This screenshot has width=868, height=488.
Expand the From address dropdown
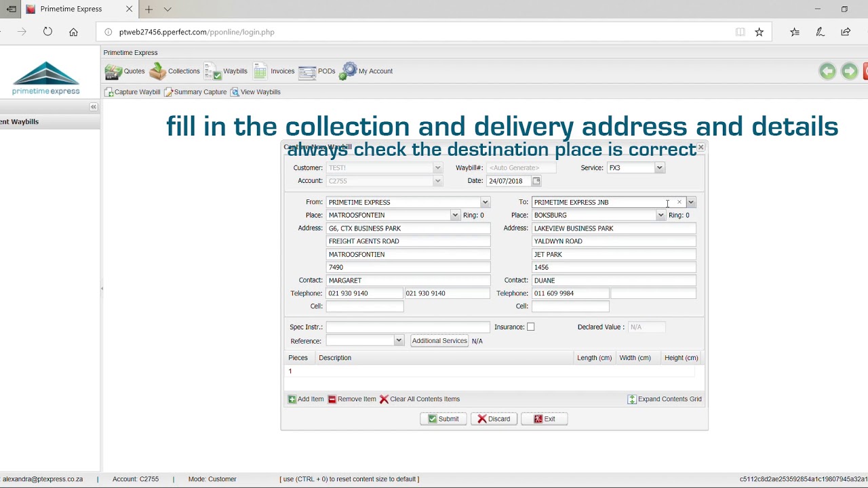pyautogui.click(x=485, y=202)
